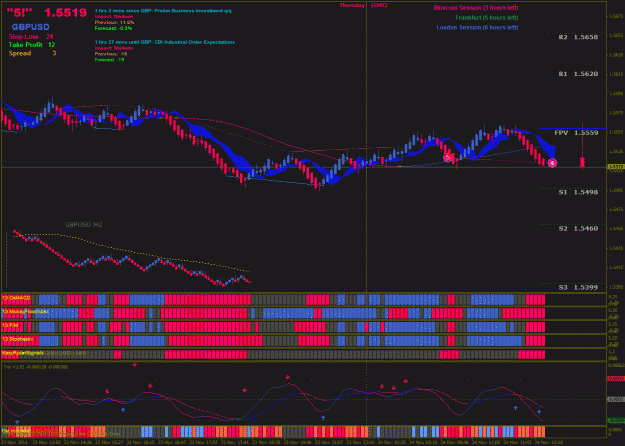Click the magenta circle marker at the last candle
This screenshot has height=446, width=625.
(552, 163)
